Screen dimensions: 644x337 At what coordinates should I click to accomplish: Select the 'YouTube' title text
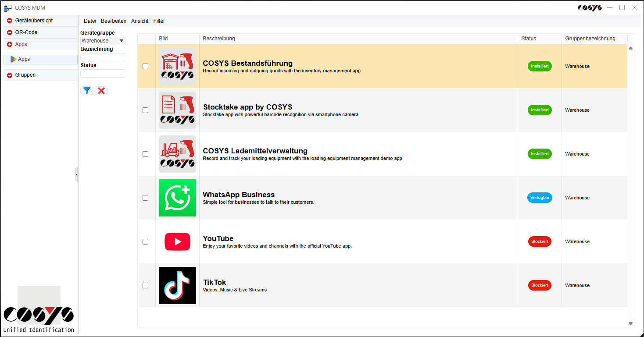[218, 238]
